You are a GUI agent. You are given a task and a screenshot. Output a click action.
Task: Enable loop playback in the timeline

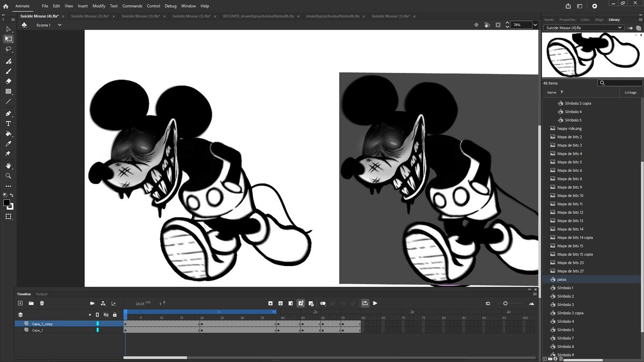(x=366, y=303)
